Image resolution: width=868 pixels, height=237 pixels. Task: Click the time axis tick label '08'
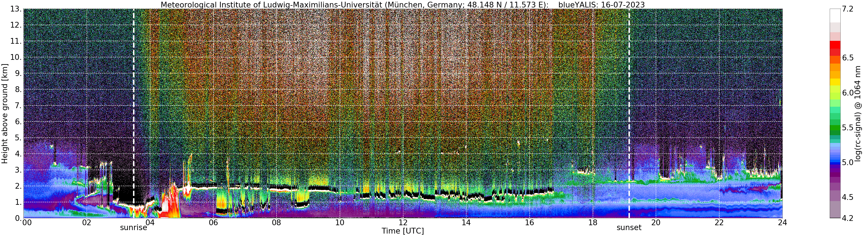point(276,223)
